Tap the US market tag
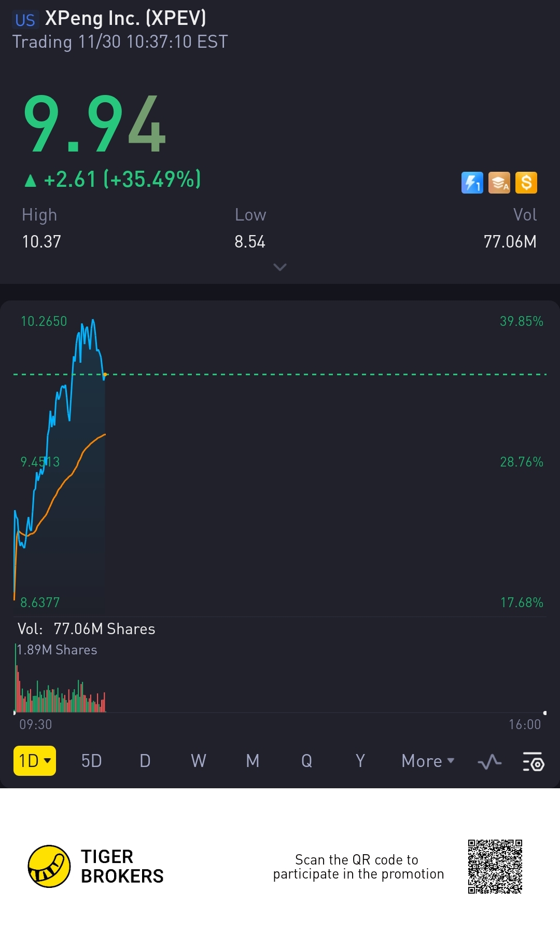The image size is (560, 945). click(25, 20)
